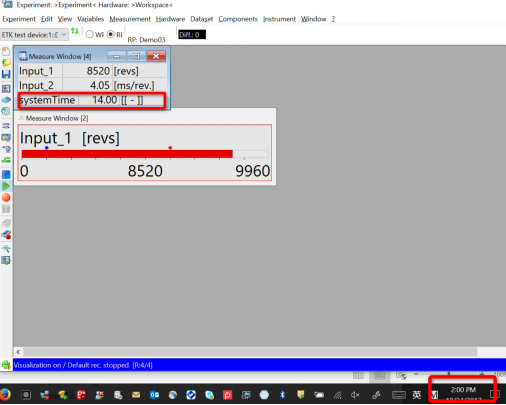Click the New experiment icon in left toolbar

(6, 51)
